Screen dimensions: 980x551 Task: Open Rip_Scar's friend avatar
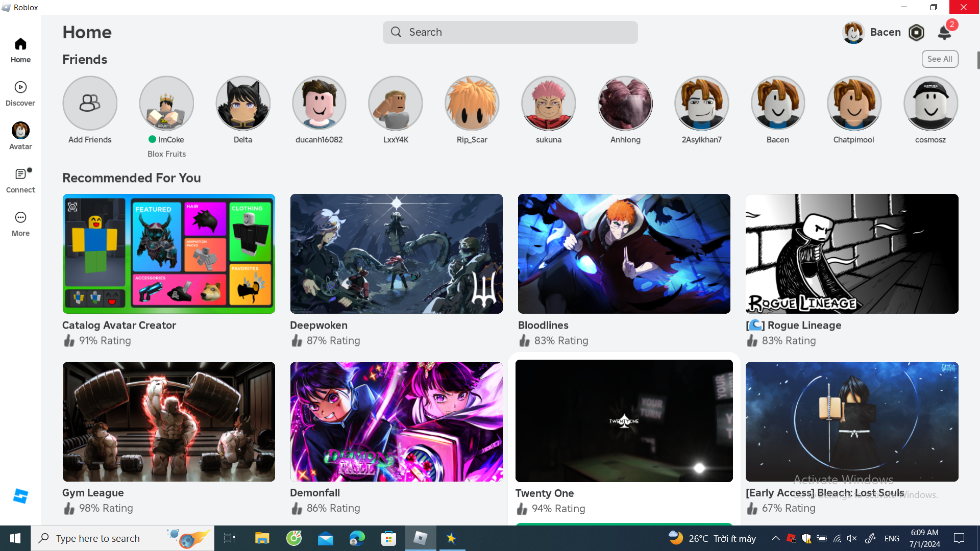472,103
